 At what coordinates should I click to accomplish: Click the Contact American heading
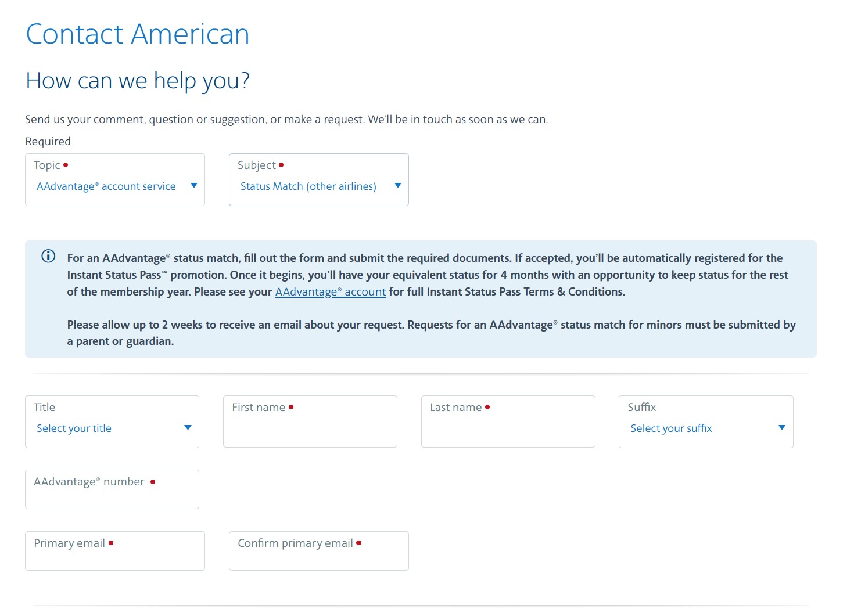click(x=137, y=34)
